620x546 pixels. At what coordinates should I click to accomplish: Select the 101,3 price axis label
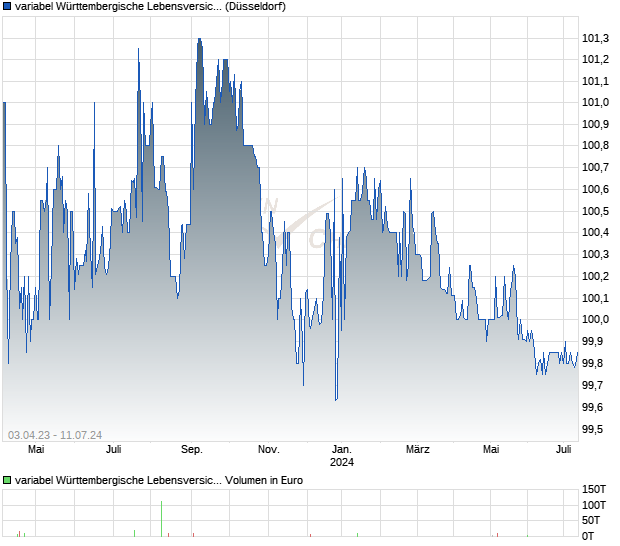point(595,38)
